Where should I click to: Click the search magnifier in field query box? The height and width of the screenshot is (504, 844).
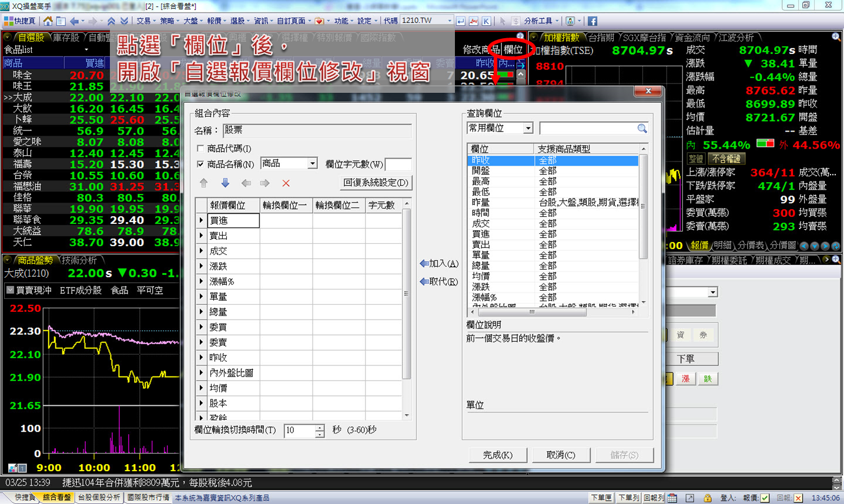(642, 128)
